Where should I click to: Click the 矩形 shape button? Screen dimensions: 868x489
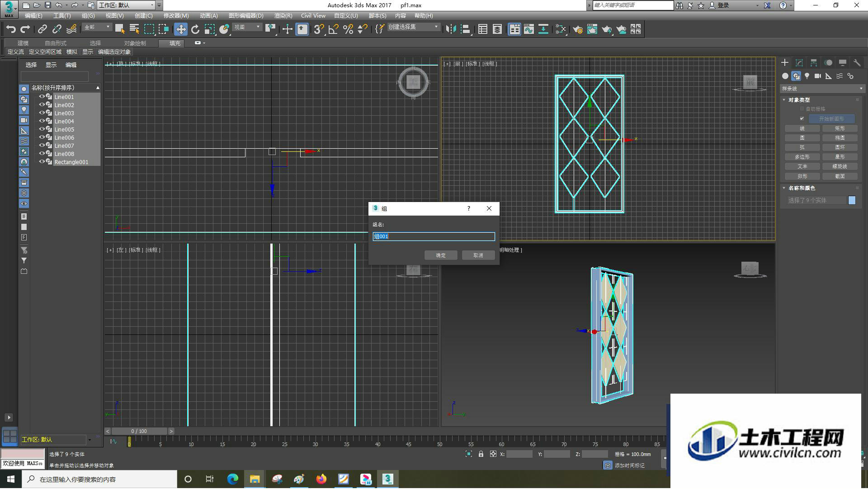(840, 128)
